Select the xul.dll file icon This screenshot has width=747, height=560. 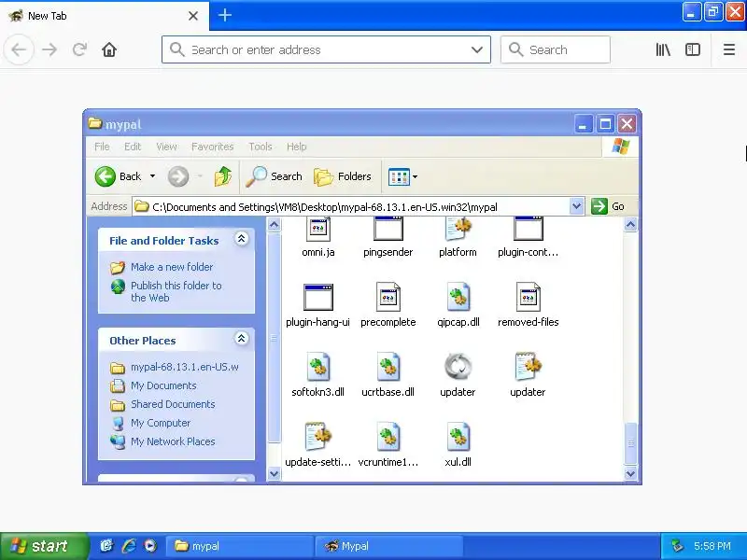click(458, 436)
